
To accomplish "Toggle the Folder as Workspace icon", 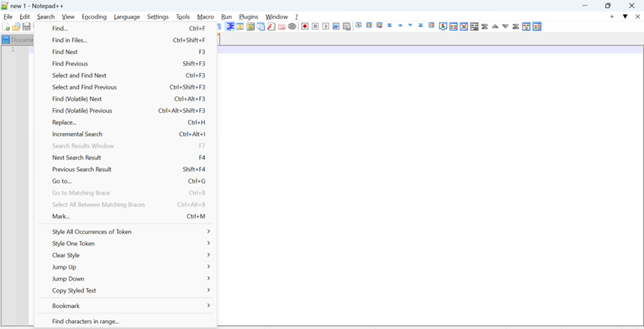I will (282, 27).
